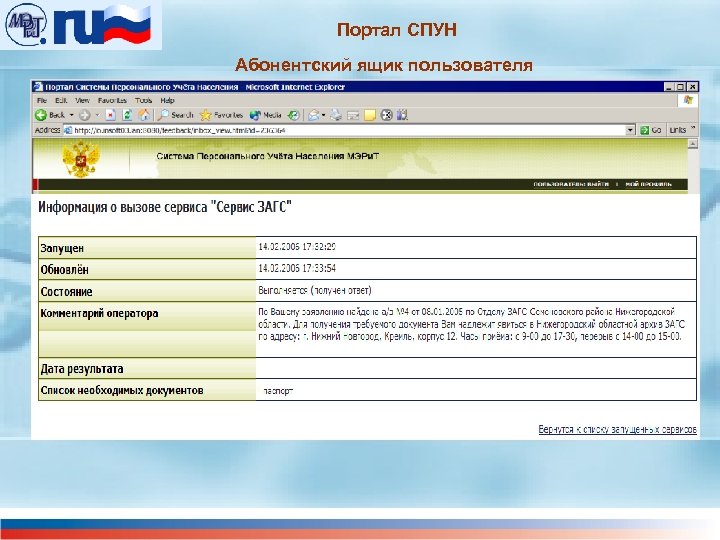Click the 'Дата результата' row label

coord(82,369)
